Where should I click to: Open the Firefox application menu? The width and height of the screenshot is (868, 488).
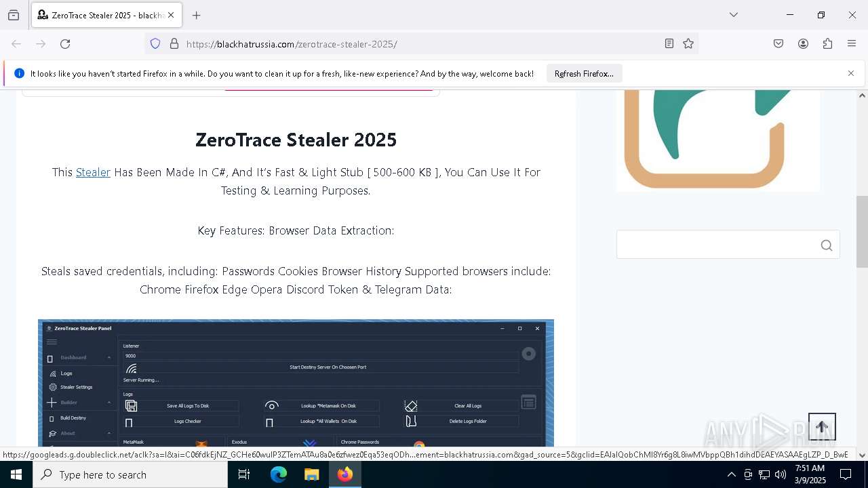852,44
